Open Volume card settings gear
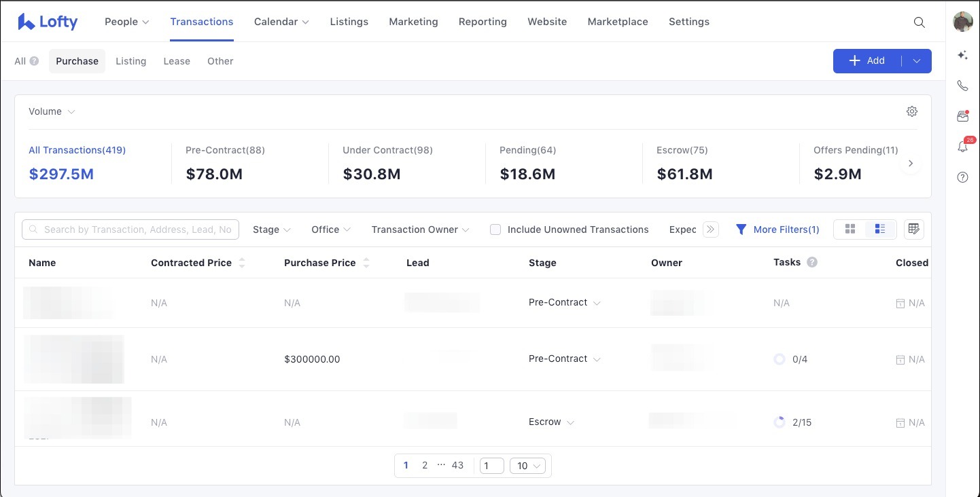Viewport: 980px width, 497px height. [912, 111]
